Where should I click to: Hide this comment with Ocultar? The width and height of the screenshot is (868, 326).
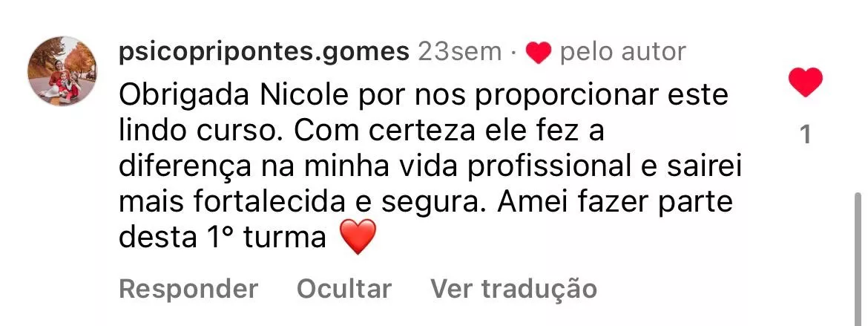[x=344, y=289]
